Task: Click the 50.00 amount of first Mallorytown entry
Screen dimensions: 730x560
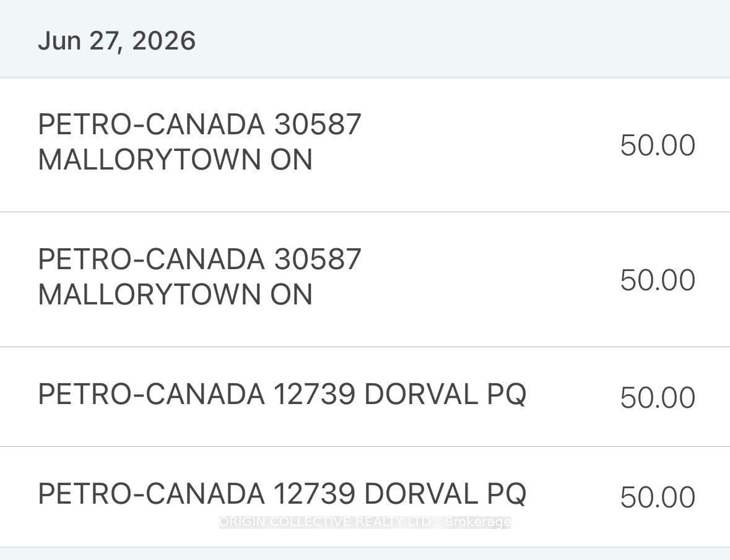Action: click(x=658, y=145)
